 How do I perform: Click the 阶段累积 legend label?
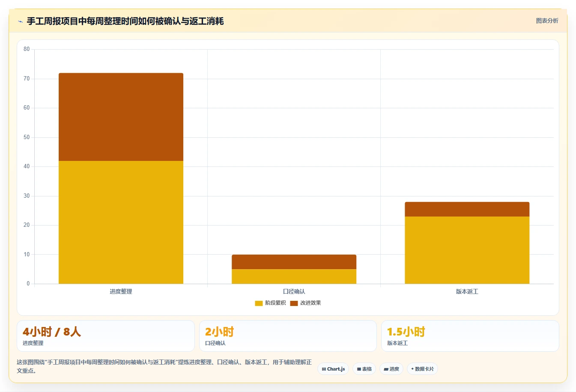(x=275, y=303)
